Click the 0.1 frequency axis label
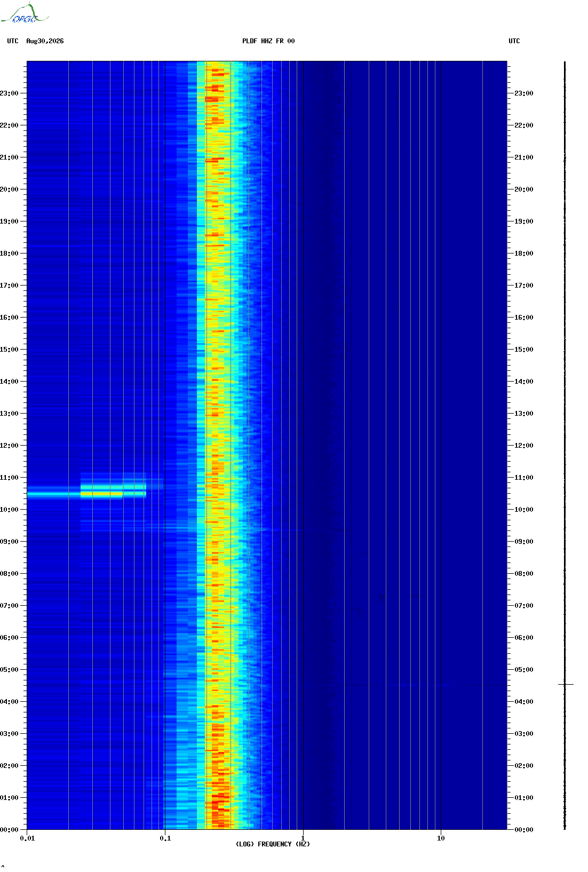This screenshot has height=872, width=588. 165,838
